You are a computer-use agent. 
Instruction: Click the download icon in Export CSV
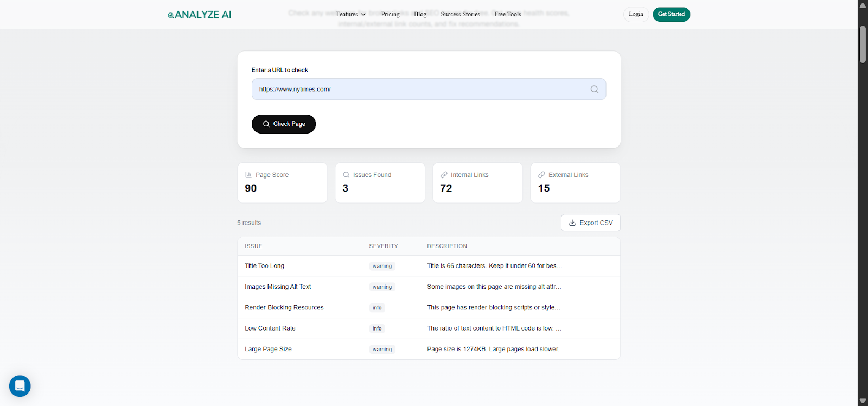click(572, 223)
